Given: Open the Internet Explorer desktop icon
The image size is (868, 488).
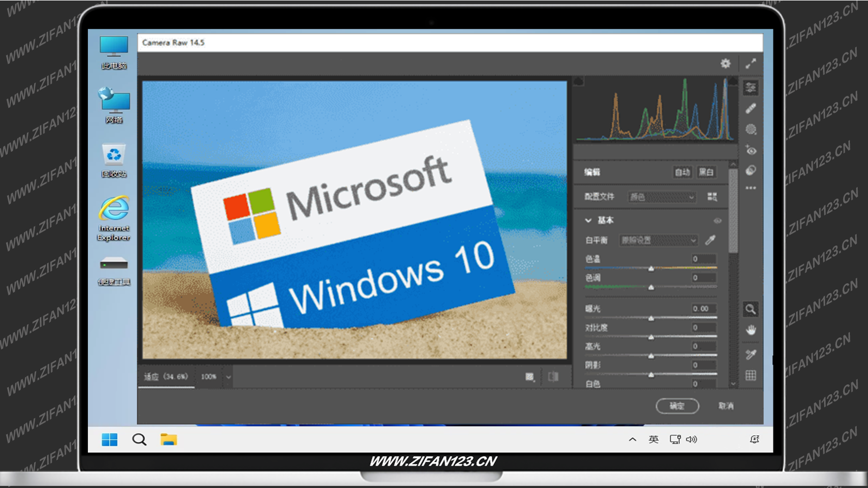Looking at the screenshot, I should 114,218.
